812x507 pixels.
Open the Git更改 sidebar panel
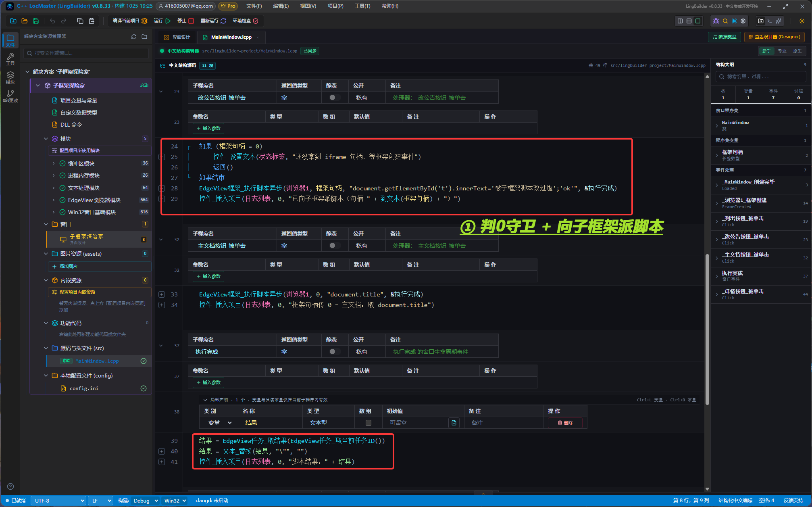[10, 96]
